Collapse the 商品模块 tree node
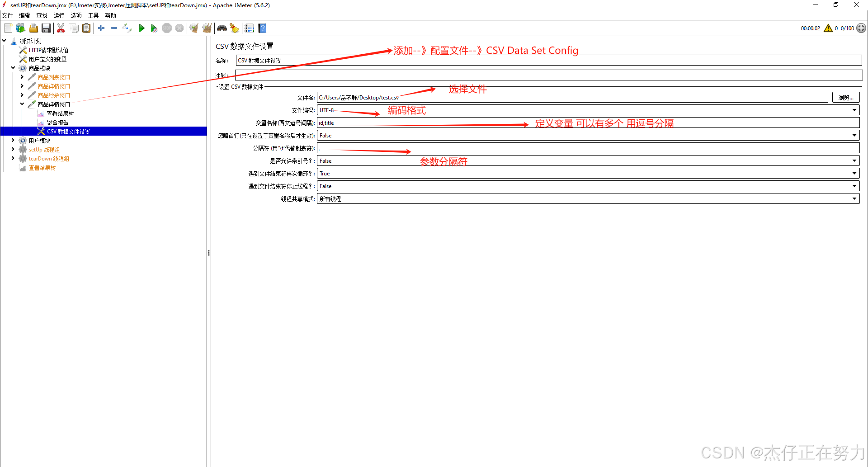868x467 pixels. click(13, 68)
